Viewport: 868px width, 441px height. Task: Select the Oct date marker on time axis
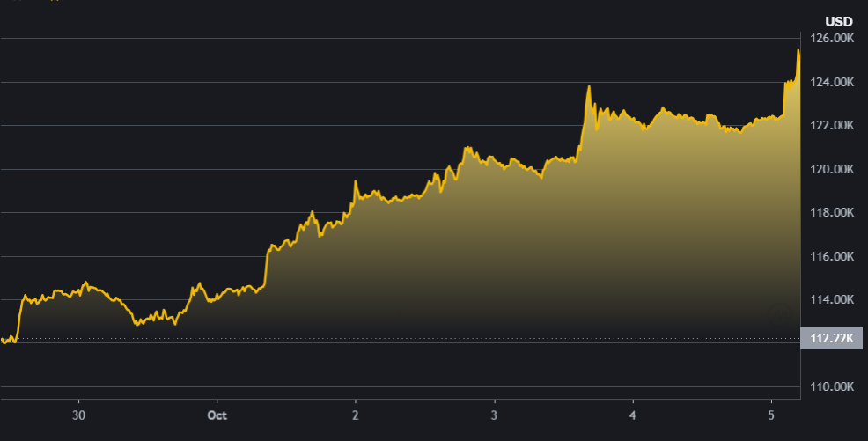point(217,415)
